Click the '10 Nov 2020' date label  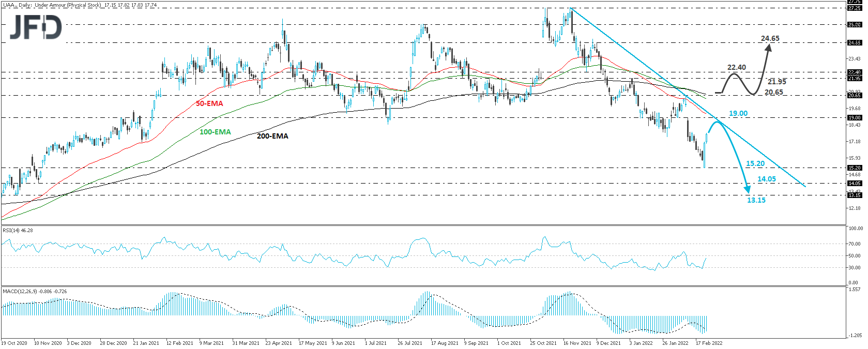click(48, 343)
